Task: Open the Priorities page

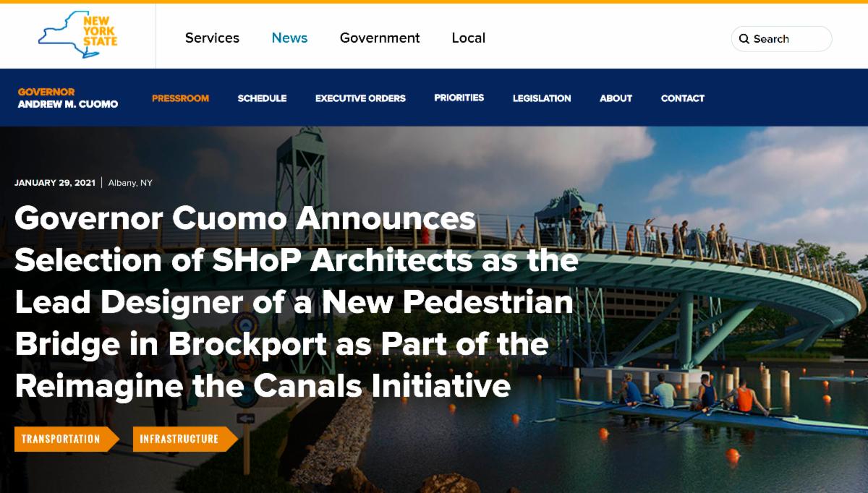Action: 459,98
